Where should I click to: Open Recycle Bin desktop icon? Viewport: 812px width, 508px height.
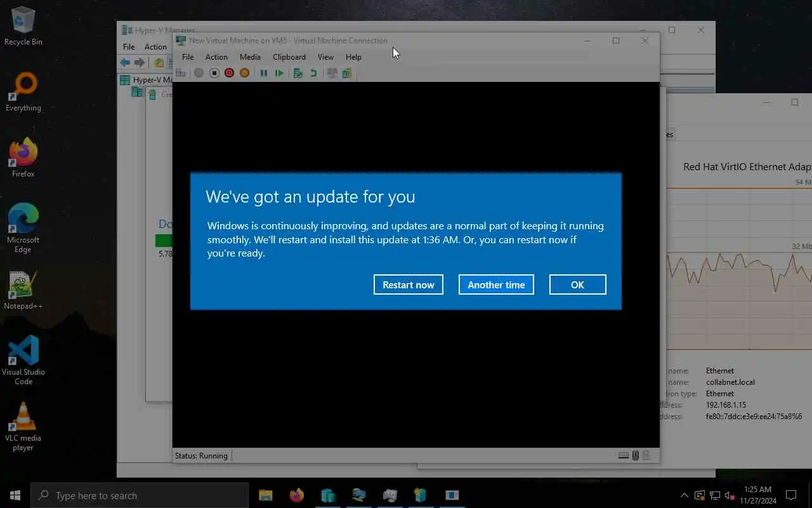(23, 26)
